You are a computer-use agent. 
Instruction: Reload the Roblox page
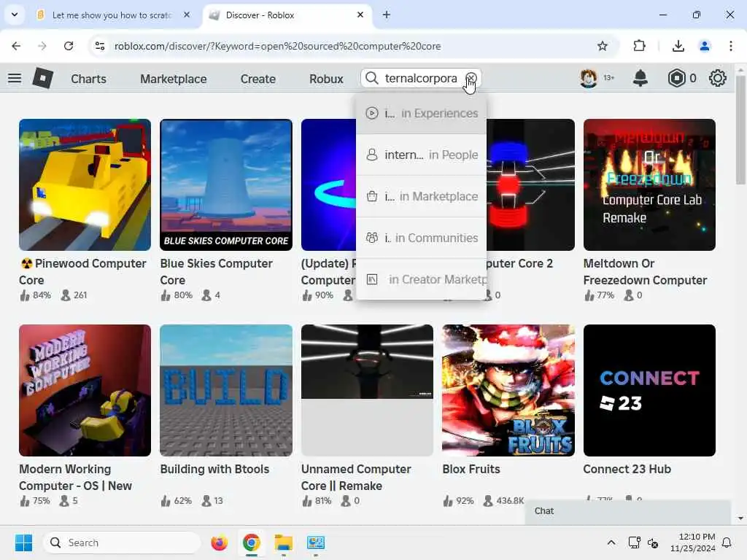click(x=69, y=46)
